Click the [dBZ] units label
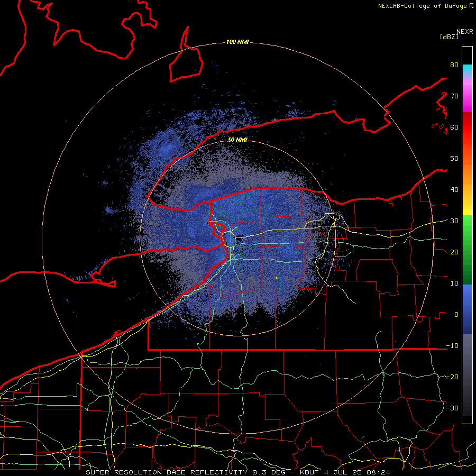The height and width of the screenshot is (476, 476). tap(449, 36)
